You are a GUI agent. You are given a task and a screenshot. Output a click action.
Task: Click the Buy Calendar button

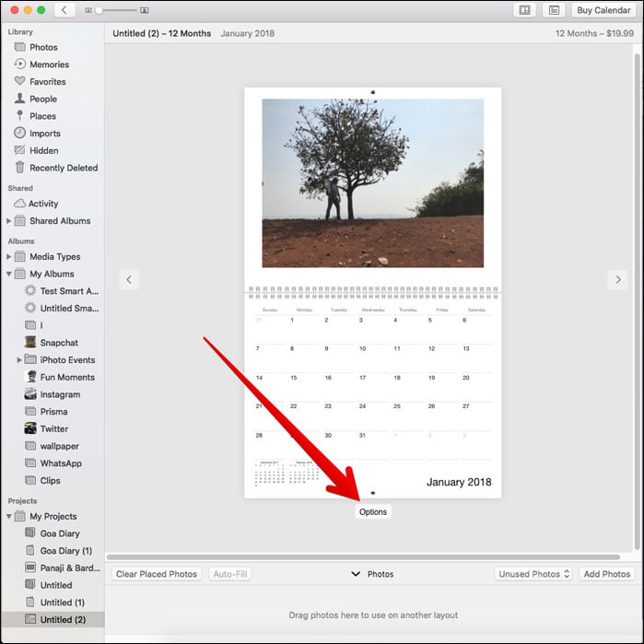tap(603, 10)
